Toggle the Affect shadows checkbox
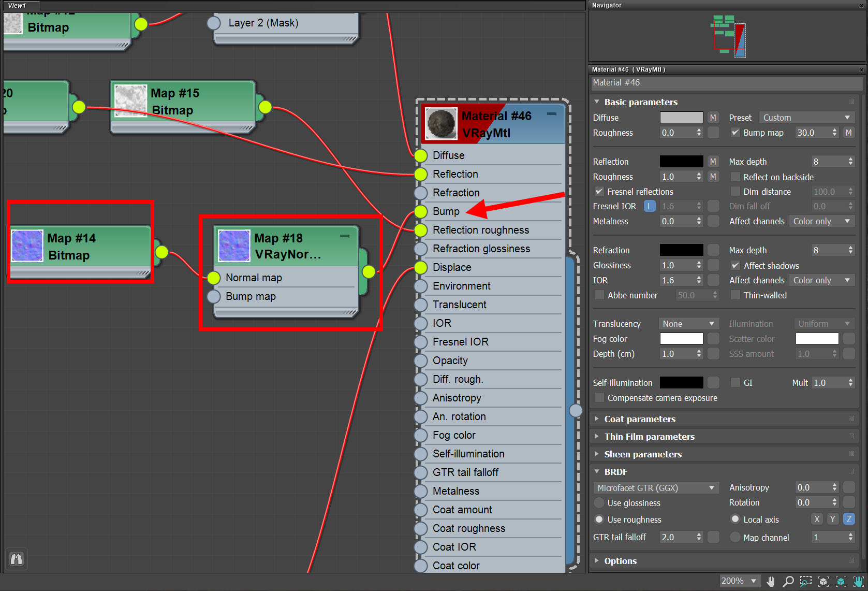The width and height of the screenshot is (868, 591). (735, 265)
